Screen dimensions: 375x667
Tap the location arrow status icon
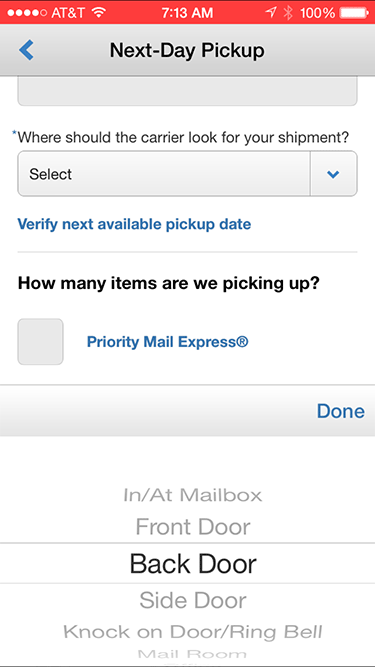tap(270, 13)
